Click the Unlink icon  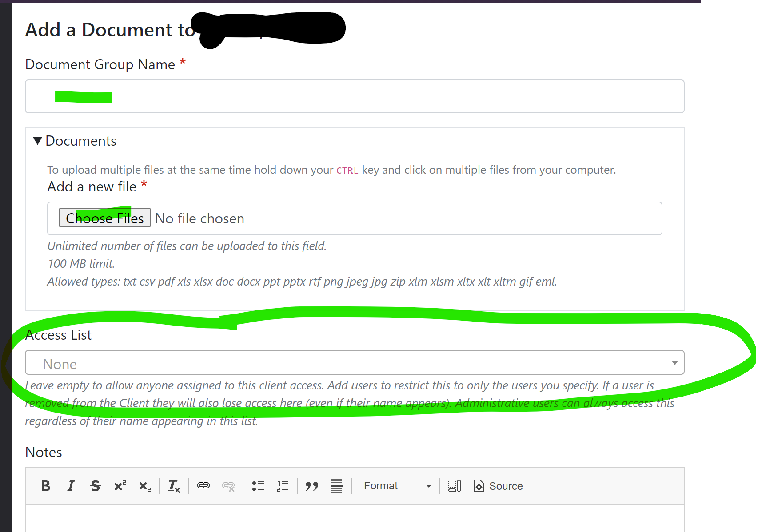pyautogui.click(x=228, y=486)
